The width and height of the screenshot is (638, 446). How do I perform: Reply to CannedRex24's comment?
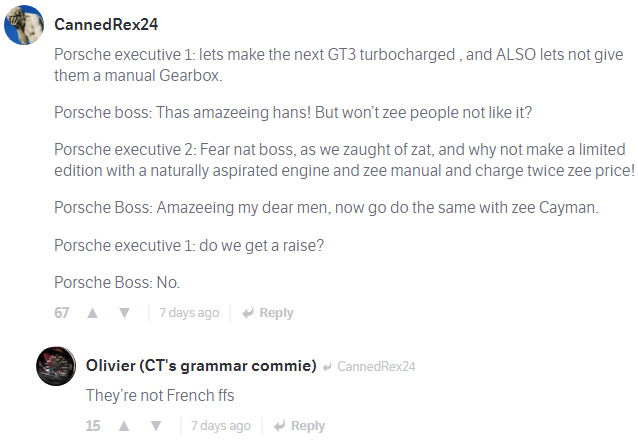[268, 313]
